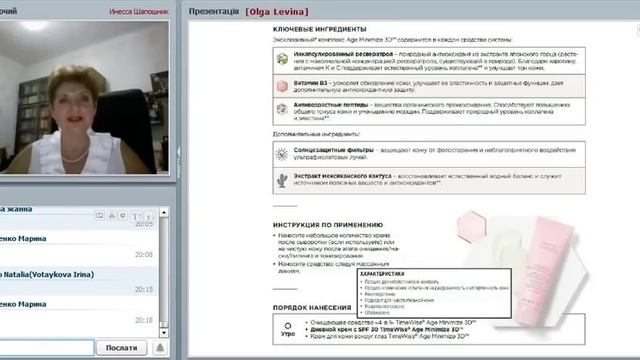Click the ИНСТРУКЦИЯ ПО ПРИМЕНЕНИЮ heading
This screenshot has height=360, width=640.
(x=328, y=224)
